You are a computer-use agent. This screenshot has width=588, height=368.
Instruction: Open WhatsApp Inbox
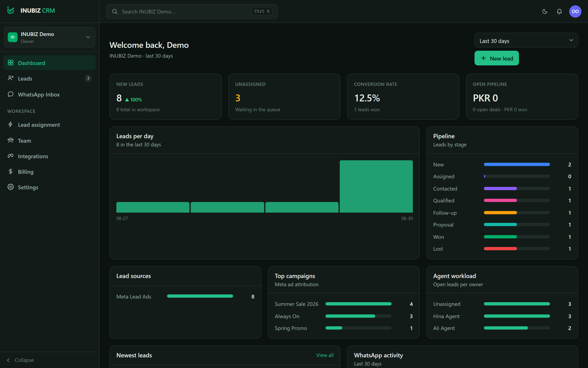(50, 94)
